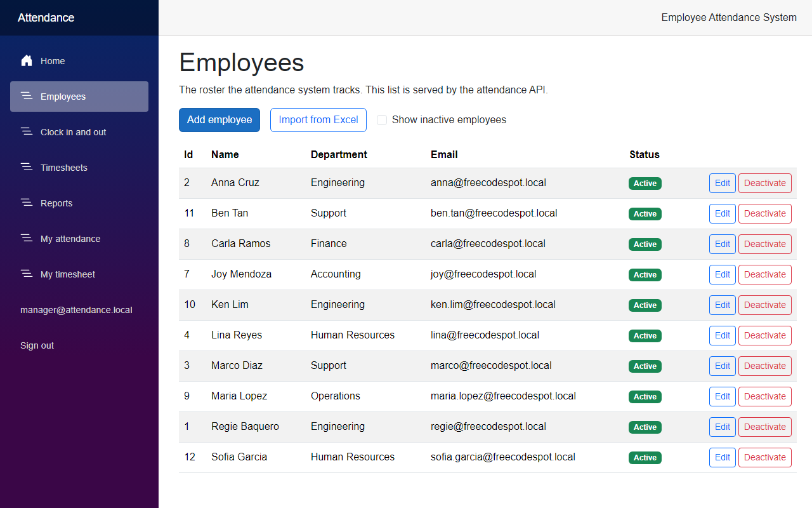Click the list icon beside Employees
Screen dimensions: 812x508
point(27,96)
